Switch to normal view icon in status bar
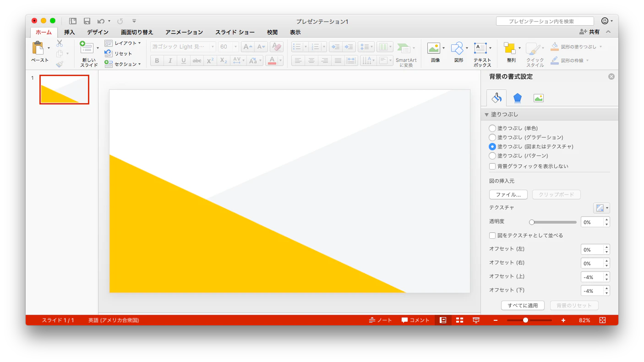This screenshot has width=644, height=362. [443, 320]
